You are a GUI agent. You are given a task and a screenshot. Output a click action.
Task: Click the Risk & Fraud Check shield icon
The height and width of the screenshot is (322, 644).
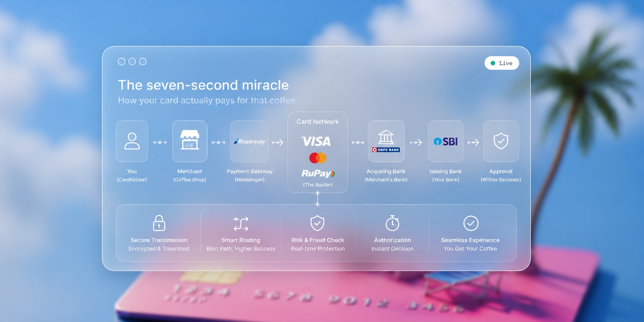317,223
